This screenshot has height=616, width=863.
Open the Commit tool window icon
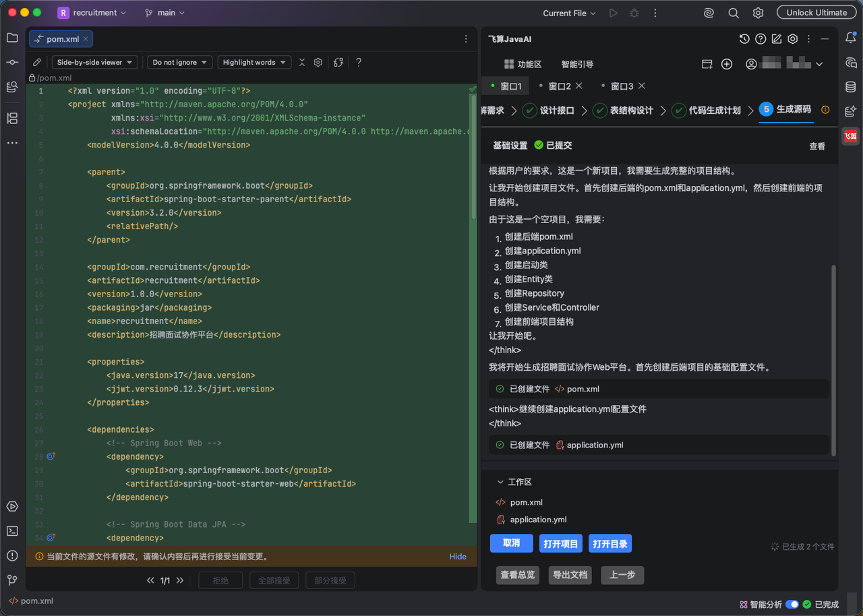click(x=12, y=62)
